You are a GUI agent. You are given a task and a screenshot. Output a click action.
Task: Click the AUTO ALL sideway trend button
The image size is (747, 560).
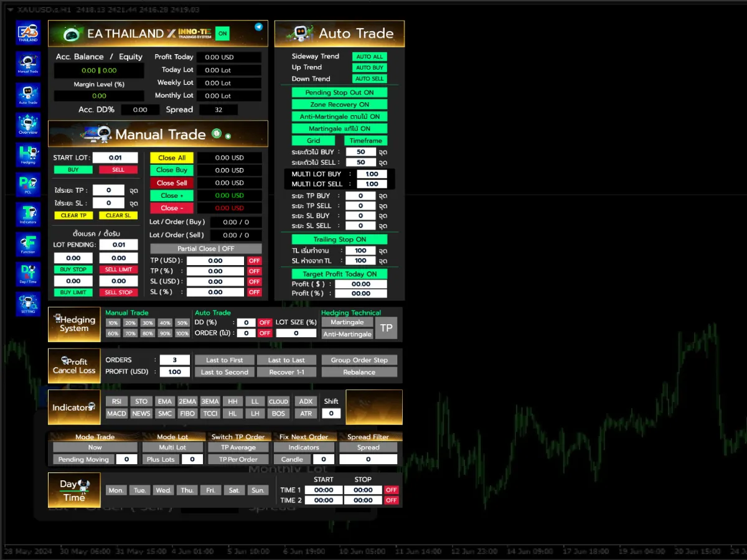pos(370,57)
